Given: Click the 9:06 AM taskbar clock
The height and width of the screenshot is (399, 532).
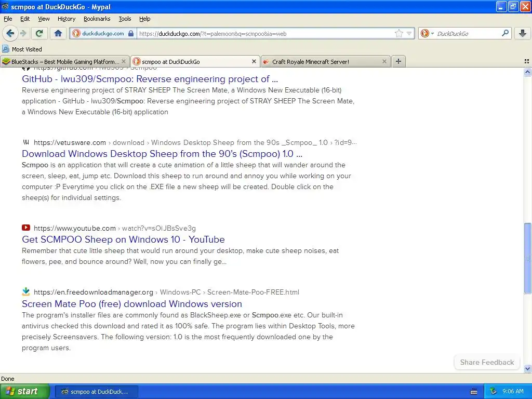Looking at the screenshot, I should 513,391.
